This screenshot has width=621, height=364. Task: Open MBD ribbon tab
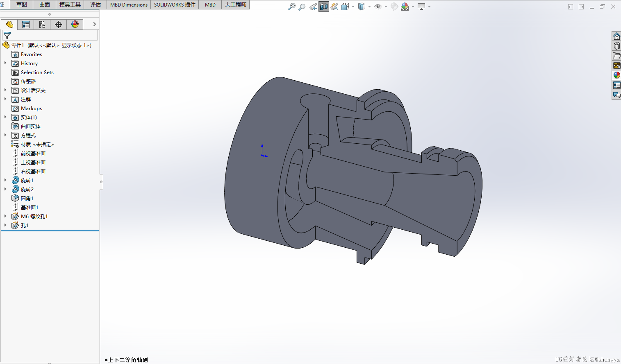point(210,5)
